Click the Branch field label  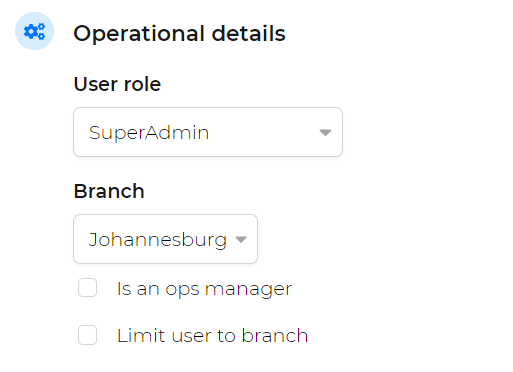tap(109, 191)
